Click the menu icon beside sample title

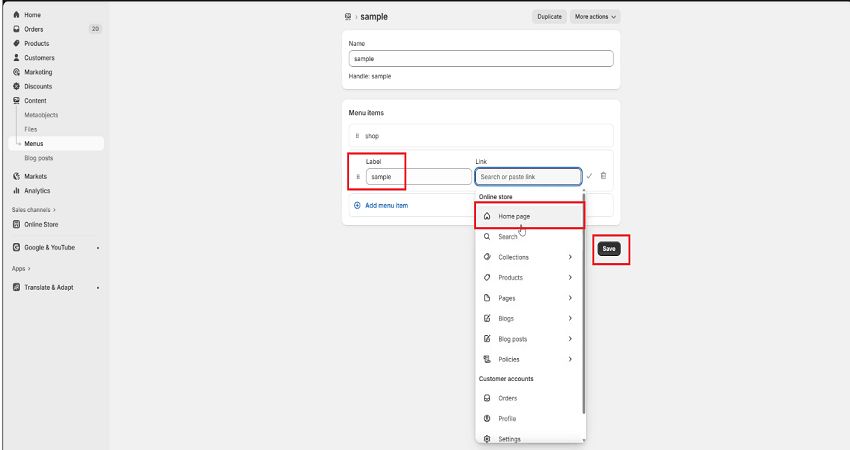click(x=348, y=17)
